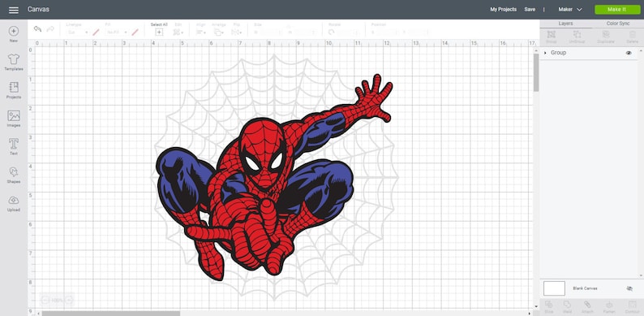The width and height of the screenshot is (644, 316).
Task: Open My Projects link
Action: click(503, 10)
